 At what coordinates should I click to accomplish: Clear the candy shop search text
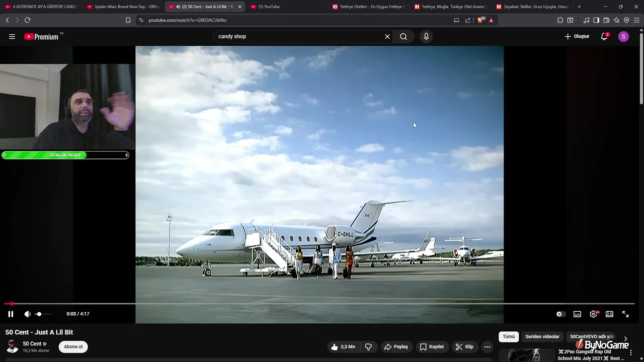point(387,36)
